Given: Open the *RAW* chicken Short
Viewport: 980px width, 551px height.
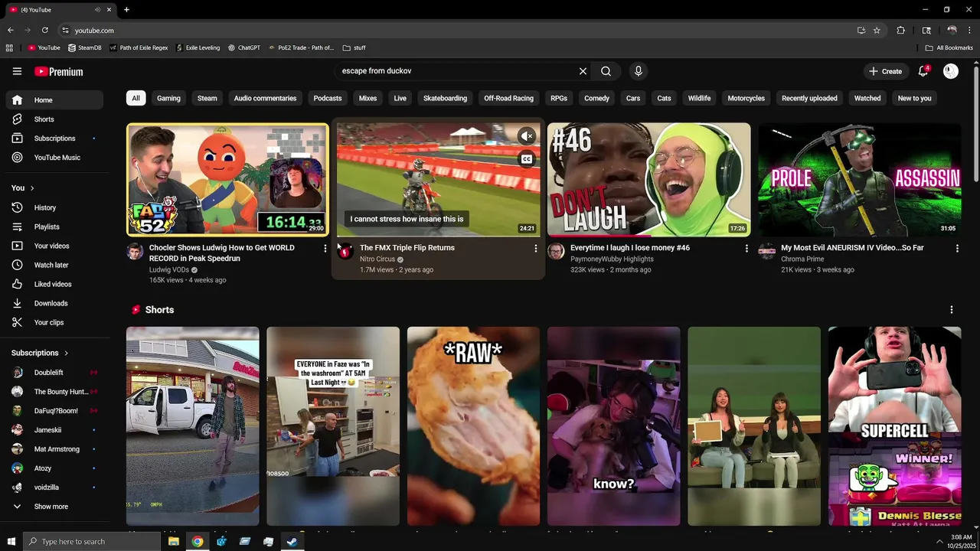Looking at the screenshot, I should pyautogui.click(x=473, y=426).
